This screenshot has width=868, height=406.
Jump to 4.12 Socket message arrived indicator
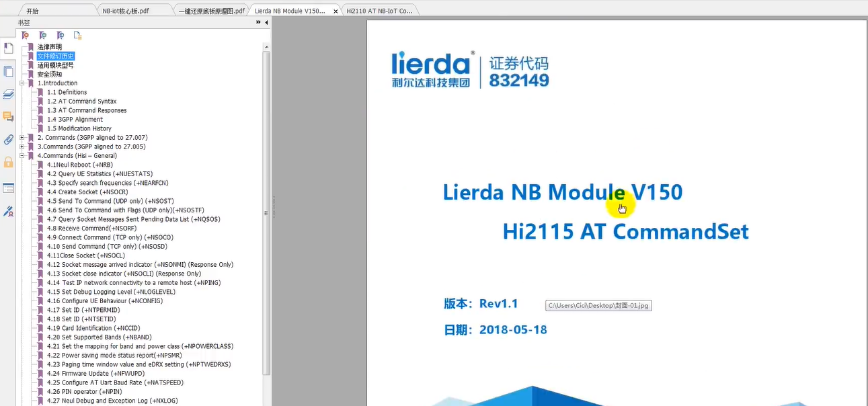pos(141,265)
